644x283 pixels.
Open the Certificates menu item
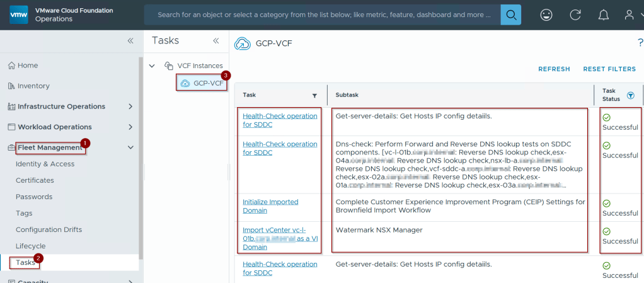click(x=35, y=180)
